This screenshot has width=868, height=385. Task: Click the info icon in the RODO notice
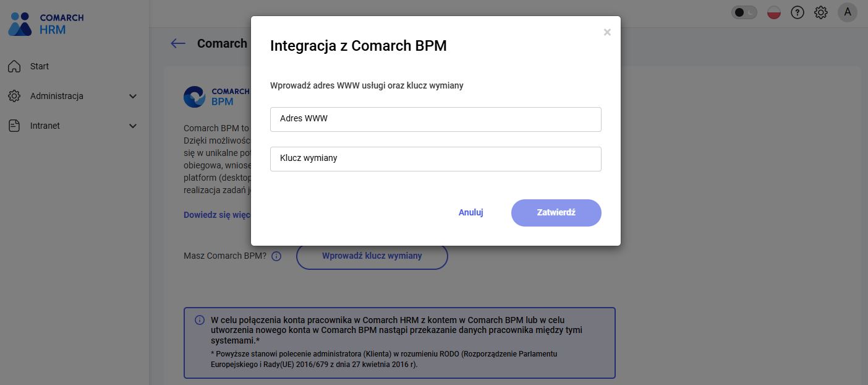coord(200,320)
